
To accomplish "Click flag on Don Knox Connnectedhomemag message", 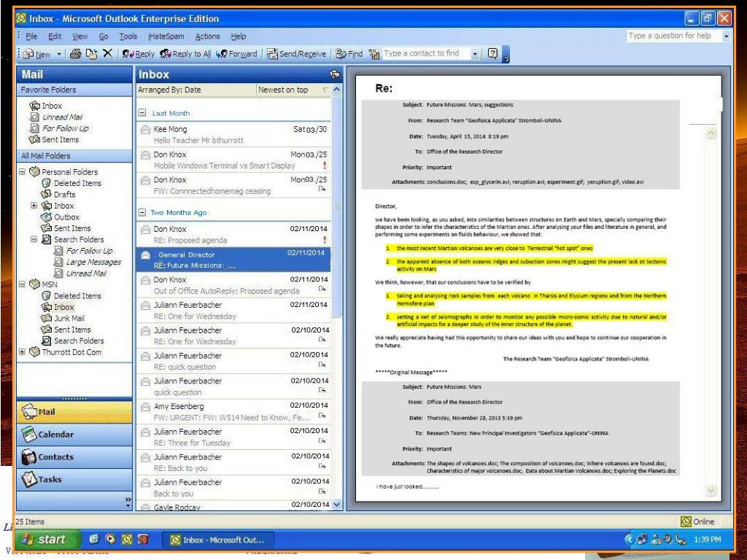I will (322, 190).
